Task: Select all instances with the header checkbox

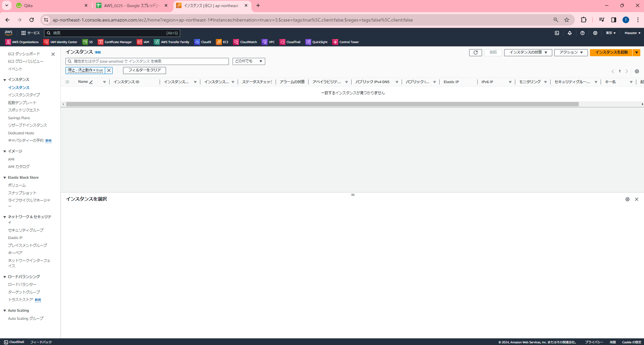Action: 67,81
